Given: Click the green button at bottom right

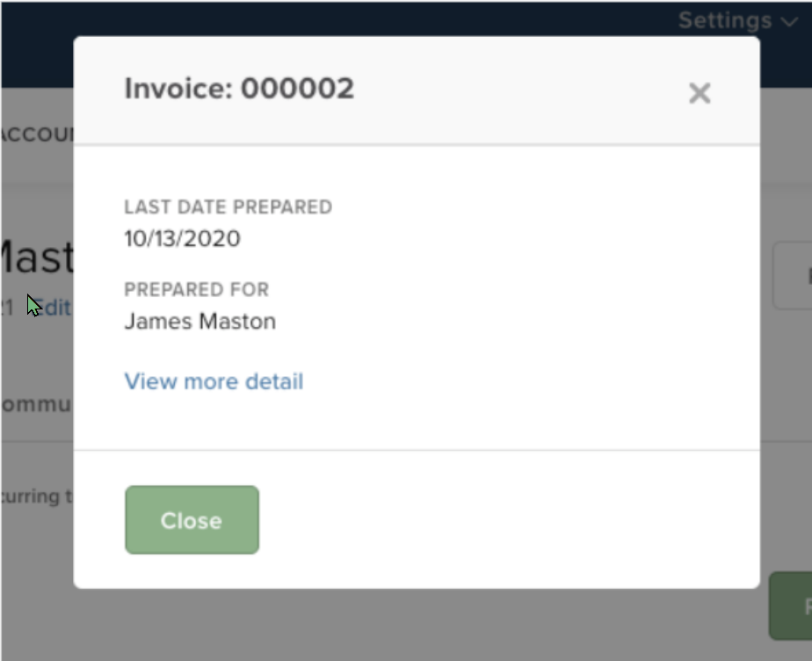Looking at the screenshot, I should click(794, 607).
